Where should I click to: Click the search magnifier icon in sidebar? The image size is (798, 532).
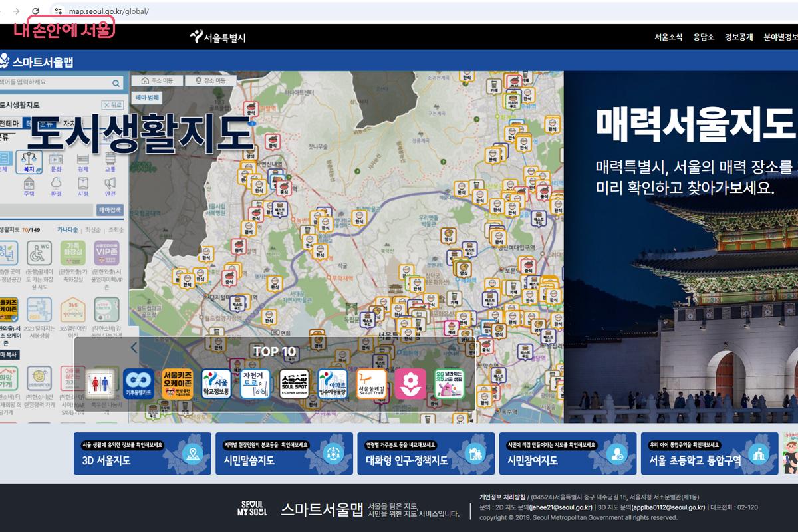pos(117,83)
